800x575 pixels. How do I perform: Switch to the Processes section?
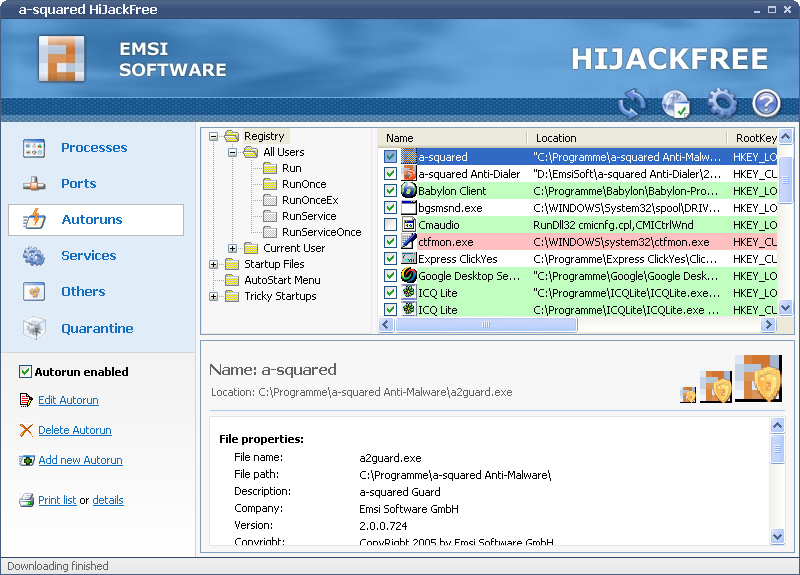point(94,148)
